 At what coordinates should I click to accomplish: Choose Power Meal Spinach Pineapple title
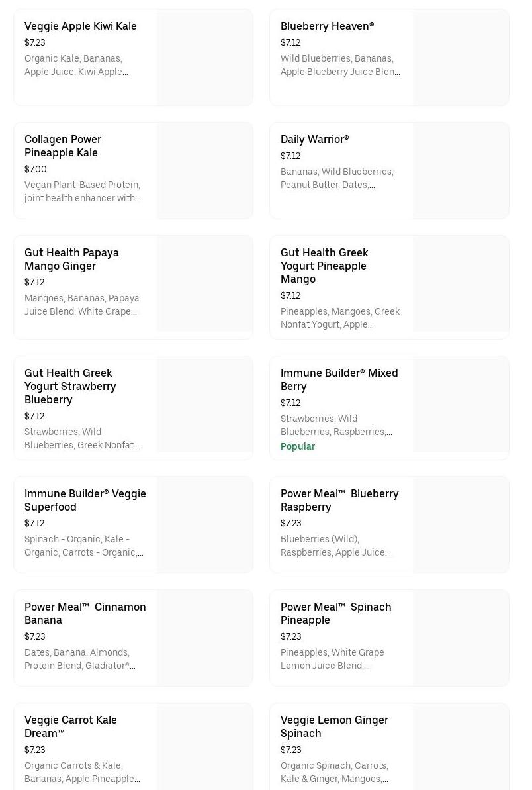tap(335, 613)
